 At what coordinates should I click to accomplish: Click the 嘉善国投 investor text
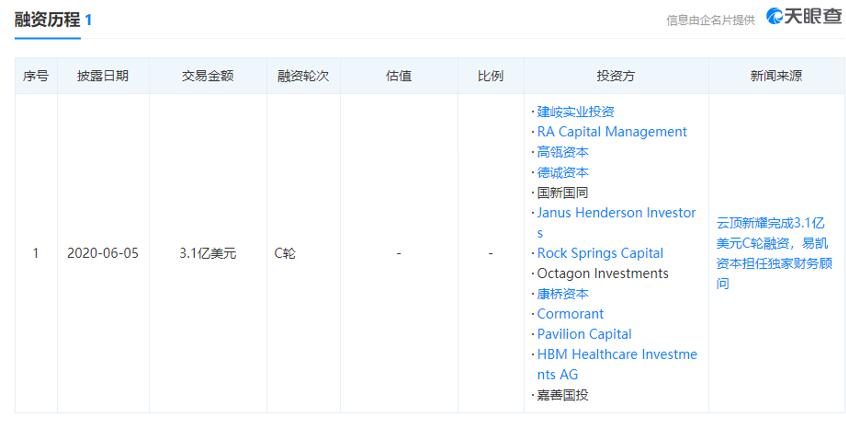coord(563,395)
